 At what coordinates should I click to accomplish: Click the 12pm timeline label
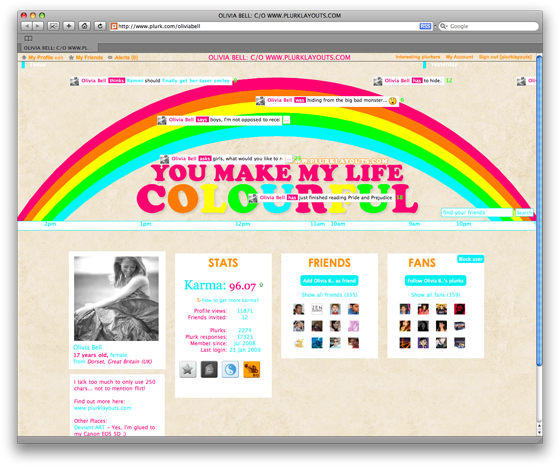coord(242,224)
